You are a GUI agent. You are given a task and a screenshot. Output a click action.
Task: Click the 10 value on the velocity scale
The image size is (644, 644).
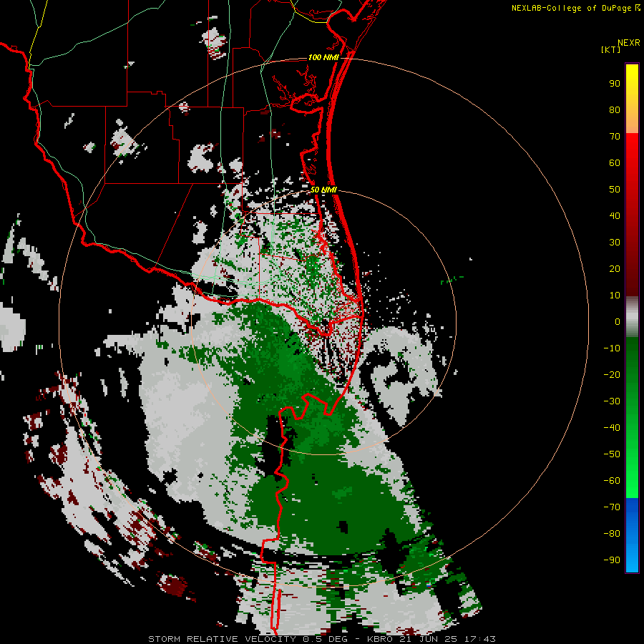pos(615,296)
